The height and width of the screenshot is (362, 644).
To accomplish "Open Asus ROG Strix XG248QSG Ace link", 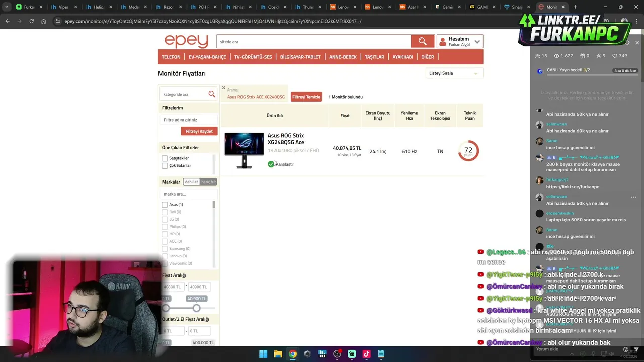I will click(x=286, y=139).
